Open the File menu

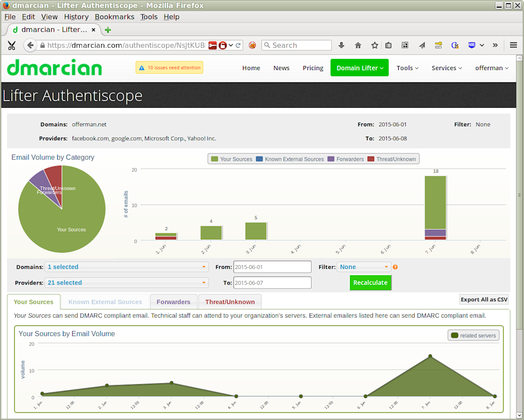point(10,17)
